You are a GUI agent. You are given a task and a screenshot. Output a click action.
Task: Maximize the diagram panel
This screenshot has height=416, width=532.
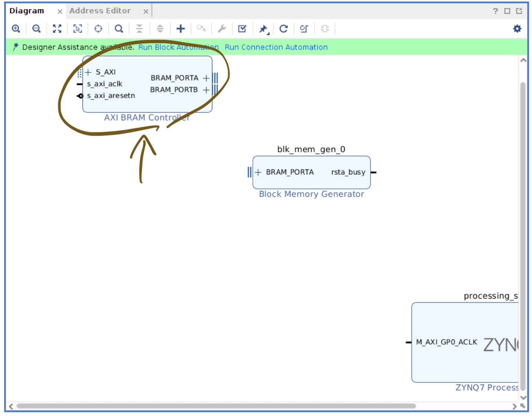[507, 11]
